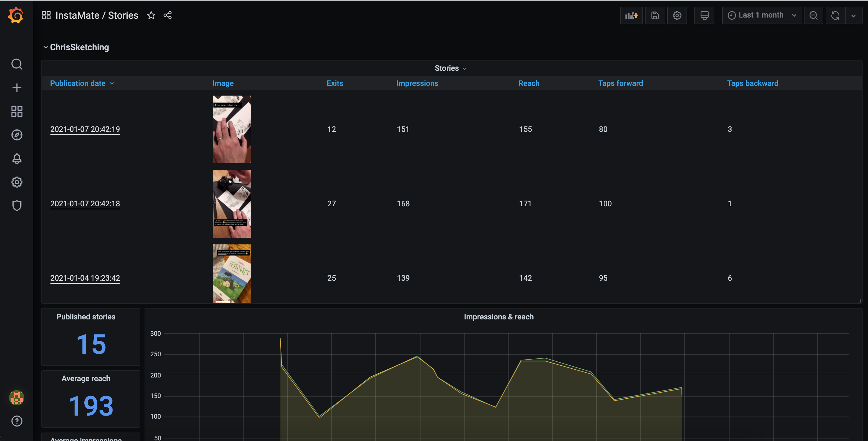Select the Published stories value 15
868x441 pixels.
(x=91, y=344)
